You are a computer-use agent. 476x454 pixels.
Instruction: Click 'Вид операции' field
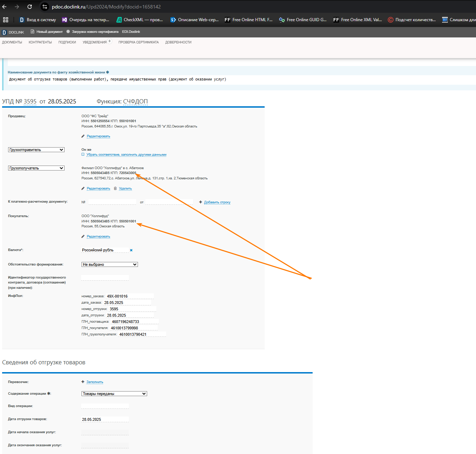coord(105,406)
